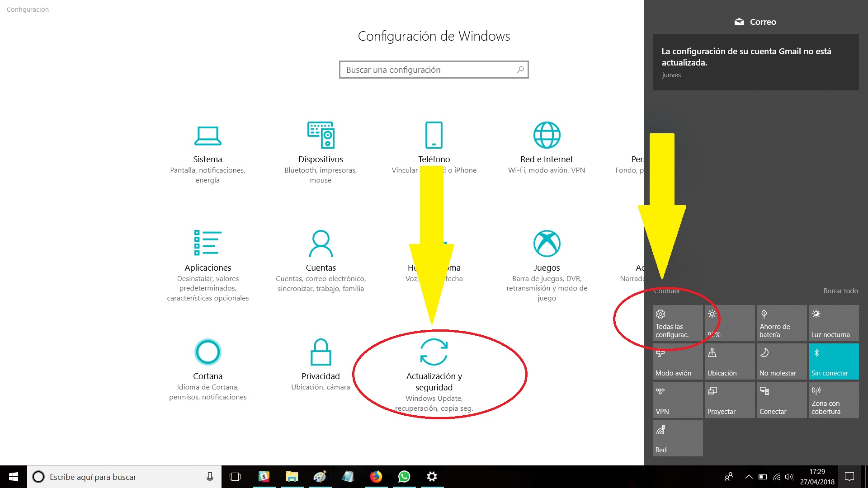Toggle Bluetooth Sin conectar tile
868x488 pixels.
[x=834, y=361]
